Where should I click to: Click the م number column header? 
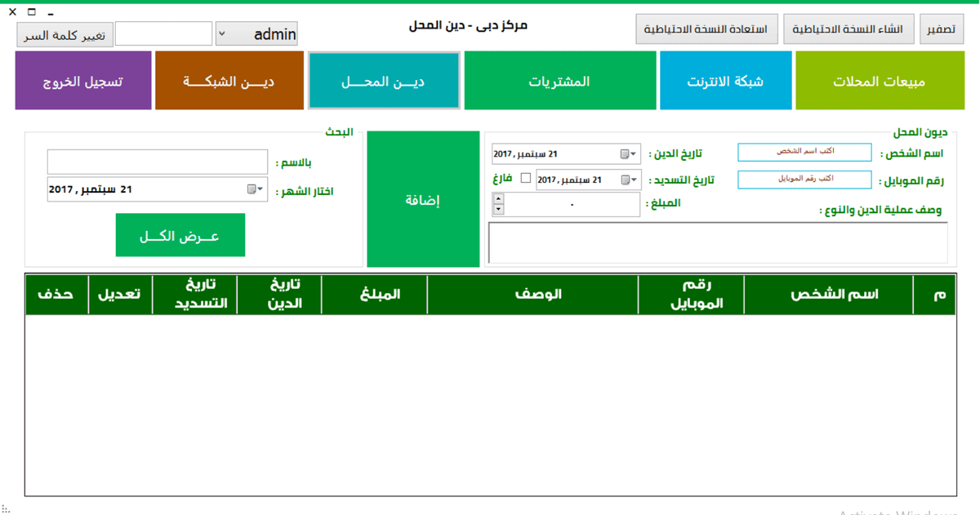point(934,295)
